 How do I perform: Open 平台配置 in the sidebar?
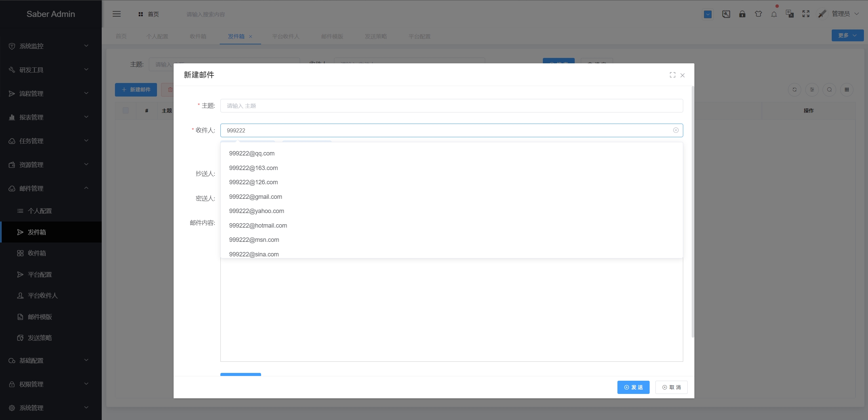(51, 274)
